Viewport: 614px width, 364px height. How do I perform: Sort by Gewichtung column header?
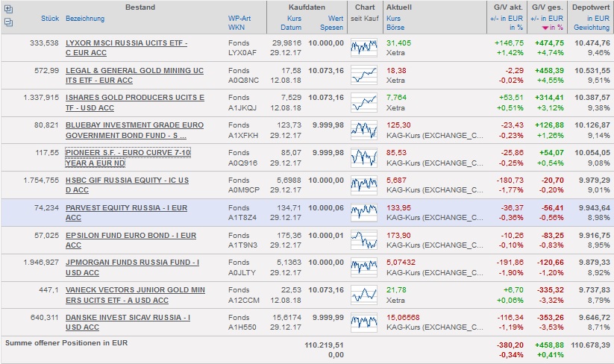pos(592,28)
